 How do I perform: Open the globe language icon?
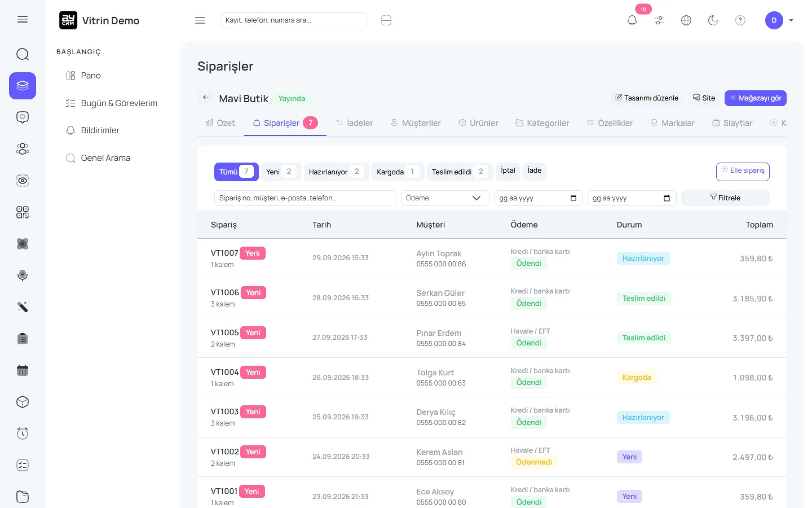(686, 20)
